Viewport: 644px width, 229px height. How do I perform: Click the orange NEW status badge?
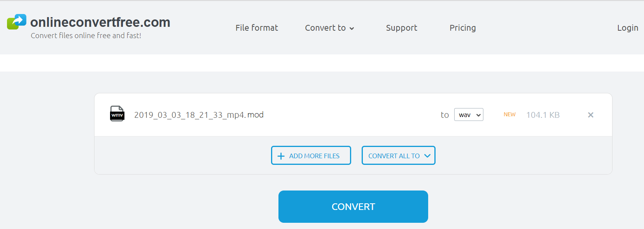click(x=509, y=115)
